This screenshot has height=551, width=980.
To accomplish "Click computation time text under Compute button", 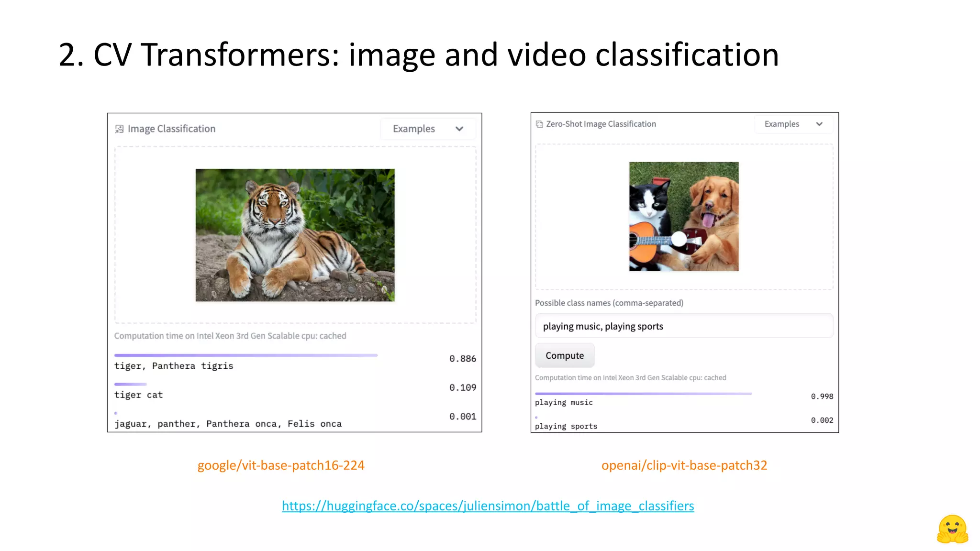I will tap(630, 378).
